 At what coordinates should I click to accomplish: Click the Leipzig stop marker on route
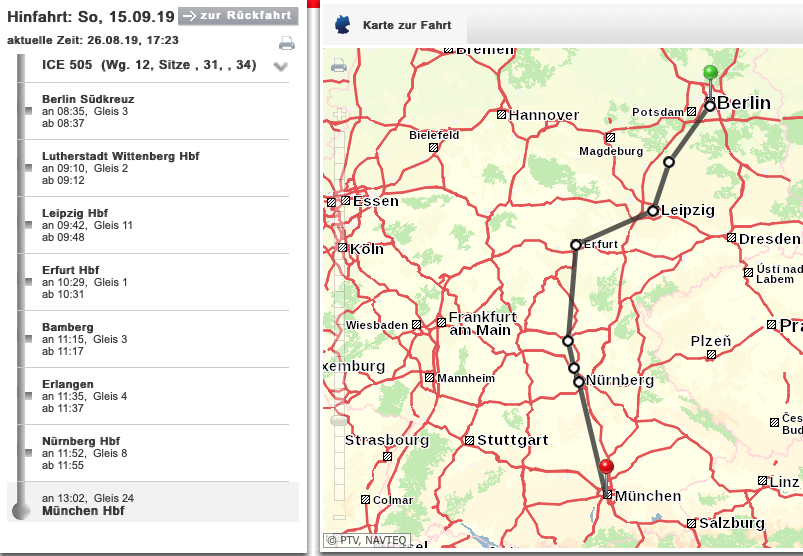point(653,211)
